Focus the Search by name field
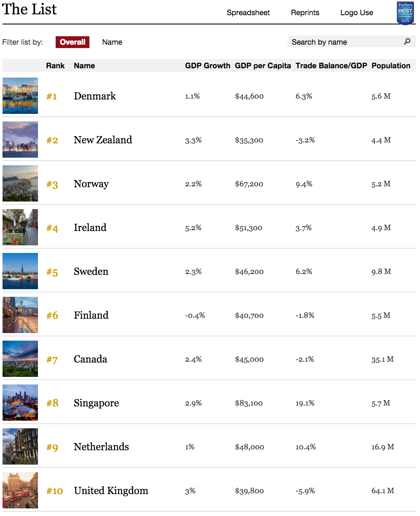Screen dimensions: 420x516 point(346,42)
